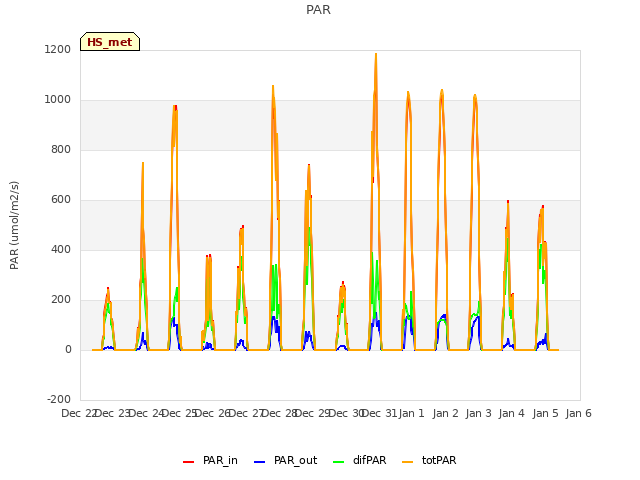Toggle the PAR_in legend entry
Screen dimensions: 640x480
(x=210, y=460)
